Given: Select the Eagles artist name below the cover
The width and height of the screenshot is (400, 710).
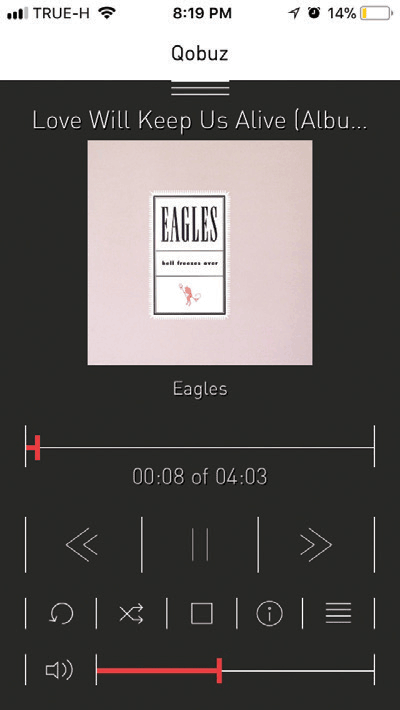Looking at the screenshot, I should (200, 389).
